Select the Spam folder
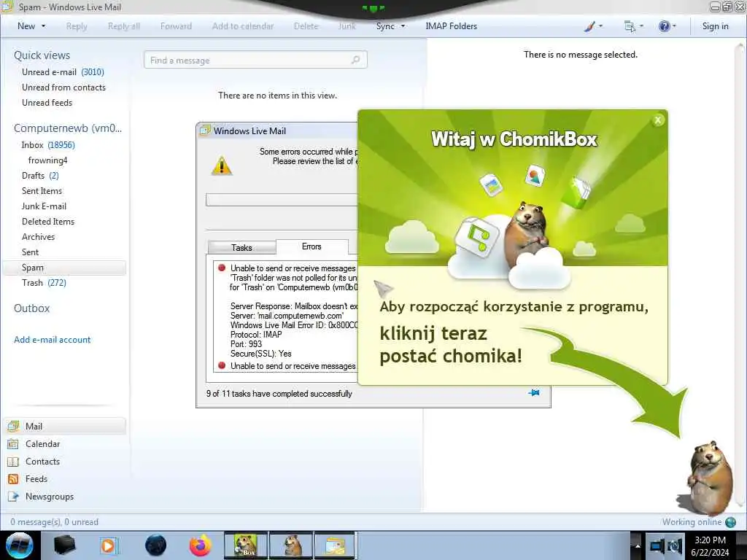The image size is (747, 560). (64, 268)
